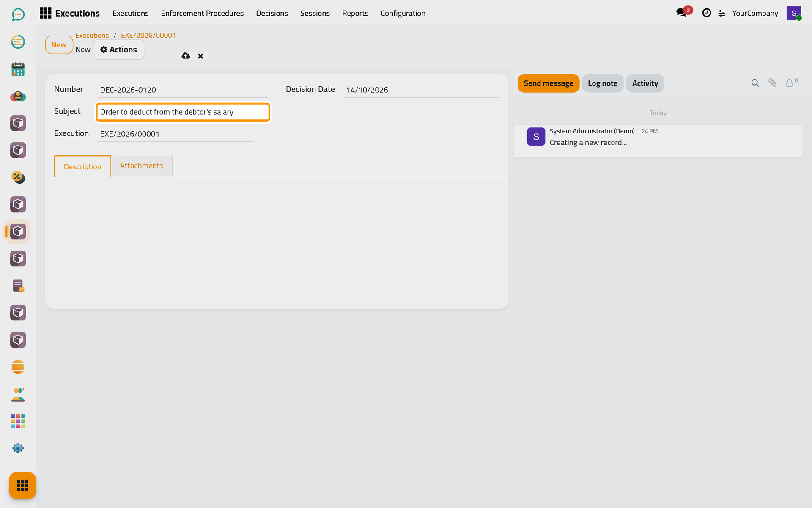Viewport: 812px width, 508px height.
Task: Click the orange app launcher button
Action: (22, 485)
